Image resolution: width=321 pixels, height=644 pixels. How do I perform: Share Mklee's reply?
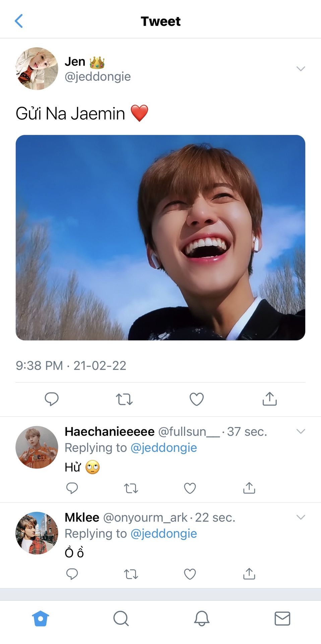[249, 574]
